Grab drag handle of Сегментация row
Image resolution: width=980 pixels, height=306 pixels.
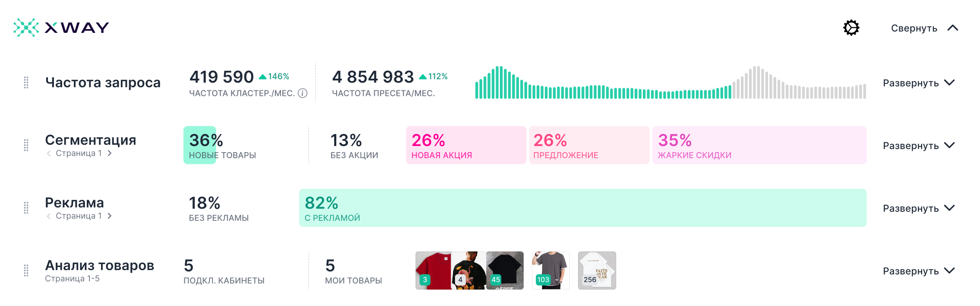pos(26,145)
